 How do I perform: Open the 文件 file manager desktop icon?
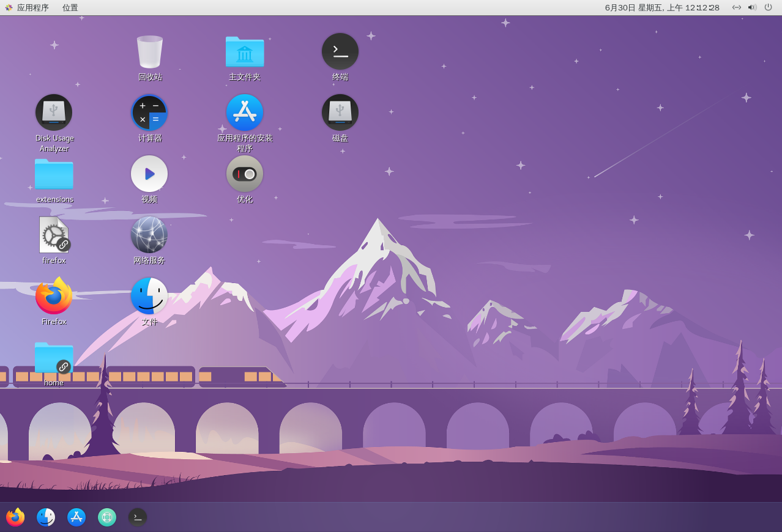tap(149, 296)
